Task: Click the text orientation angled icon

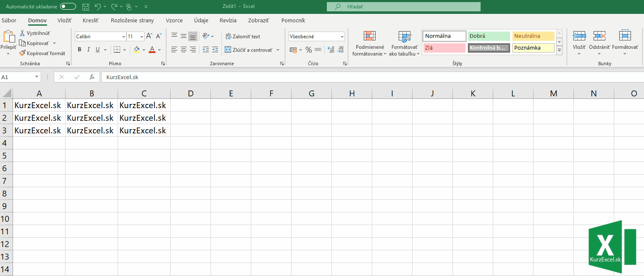Action: tap(205, 36)
